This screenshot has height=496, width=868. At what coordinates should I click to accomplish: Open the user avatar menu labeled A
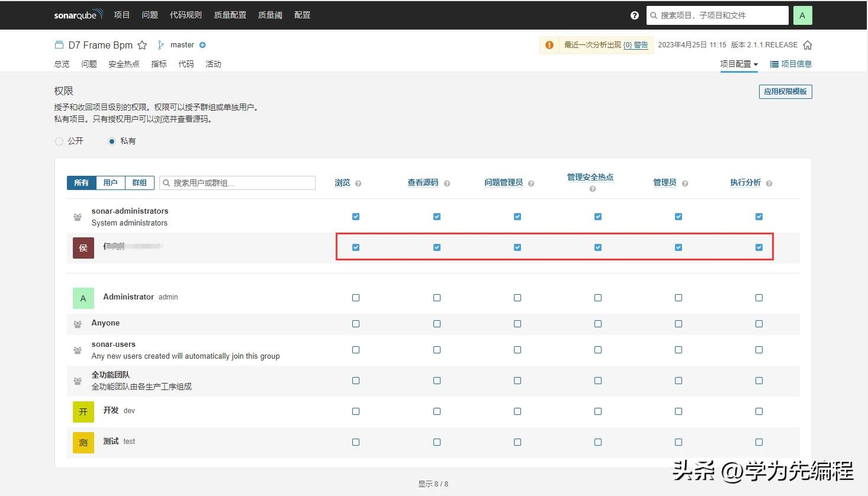click(x=802, y=15)
